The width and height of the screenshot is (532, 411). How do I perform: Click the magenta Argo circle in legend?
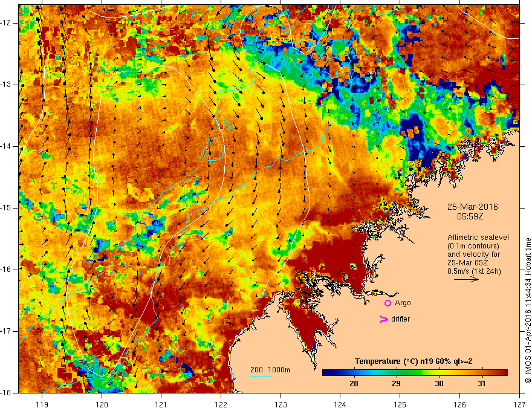tap(388, 303)
